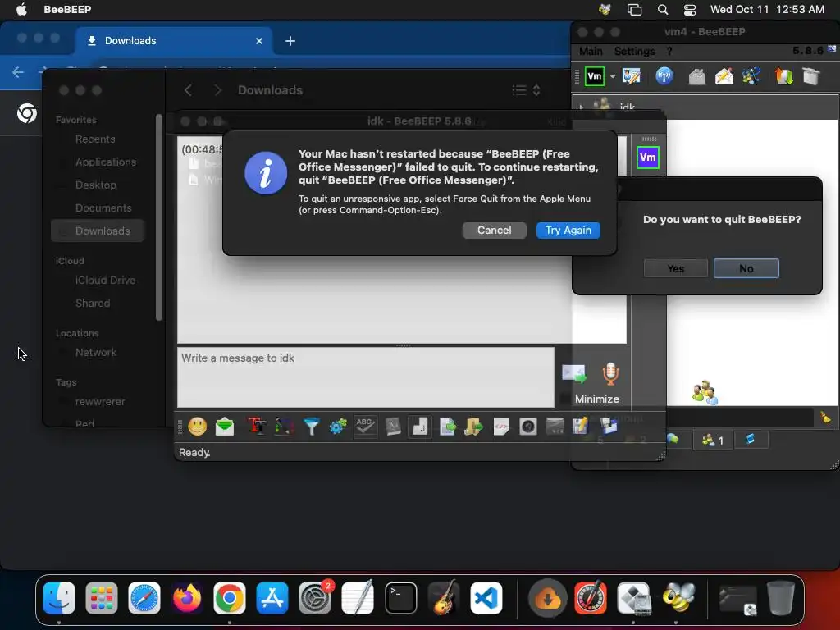Open the ? help menu
The width and height of the screenshot is (840, 630).
click(x=669, y=52)
